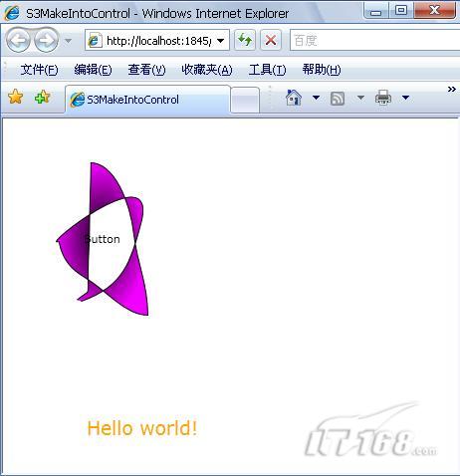The height and width of the screenshot is (476, 460).
Task: Expand the toolbar overflow chevron
Action: [451, 89]
